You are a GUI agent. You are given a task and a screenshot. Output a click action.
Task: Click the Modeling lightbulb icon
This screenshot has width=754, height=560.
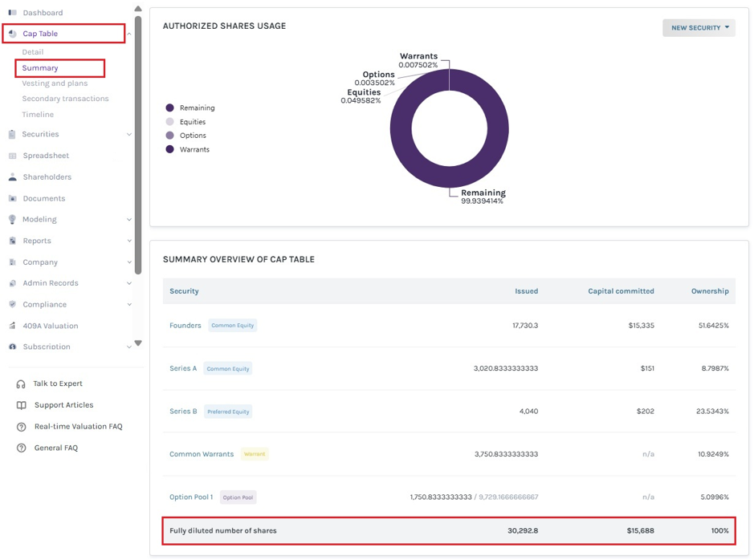click(13, 220)
